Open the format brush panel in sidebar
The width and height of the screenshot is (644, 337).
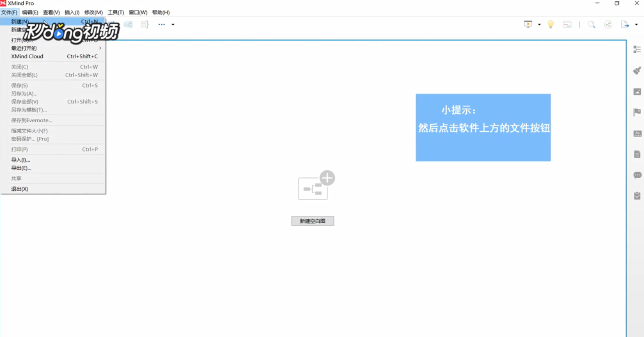point(637,71)
